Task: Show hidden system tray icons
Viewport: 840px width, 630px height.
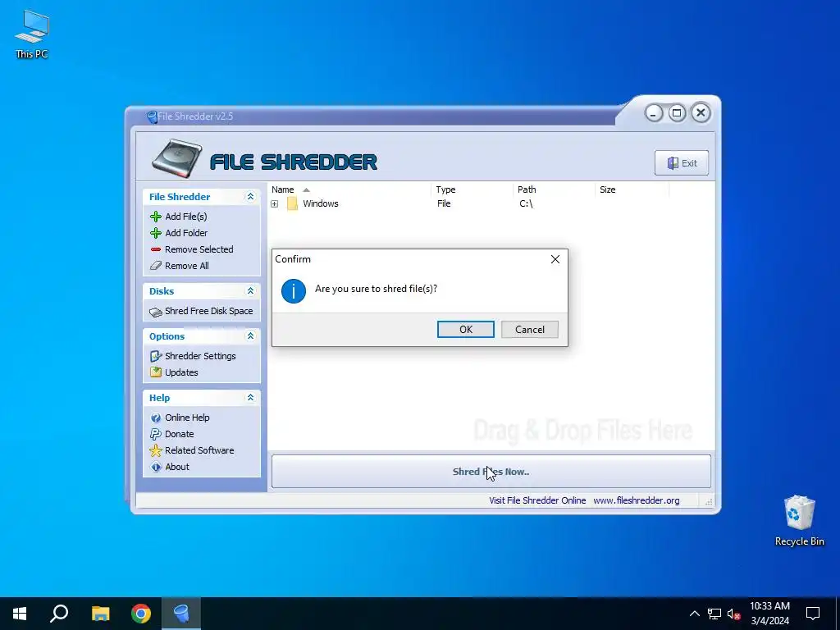Action: coord(694,614)
